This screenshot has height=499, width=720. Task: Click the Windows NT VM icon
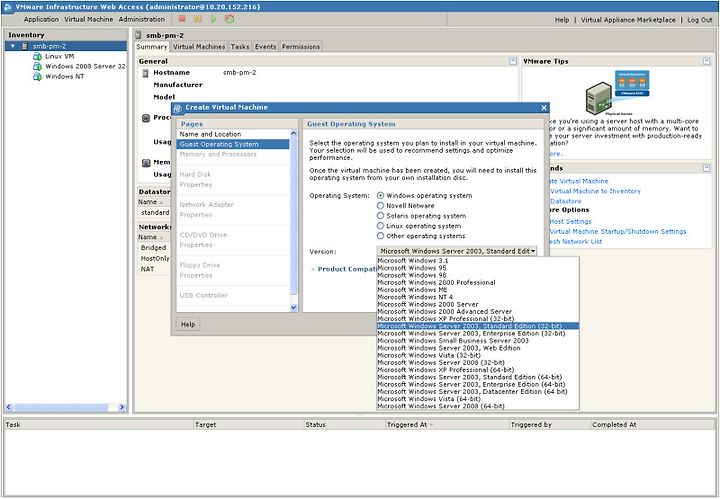[37, 76]
